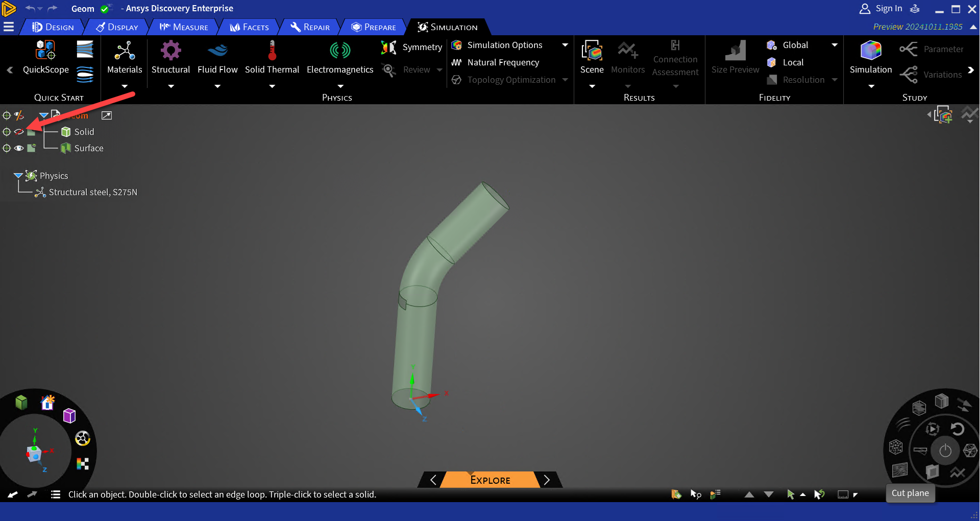The image size is (980, 521).
Task: Click the Local fidelity icon
Action: [x=771, y=62]
